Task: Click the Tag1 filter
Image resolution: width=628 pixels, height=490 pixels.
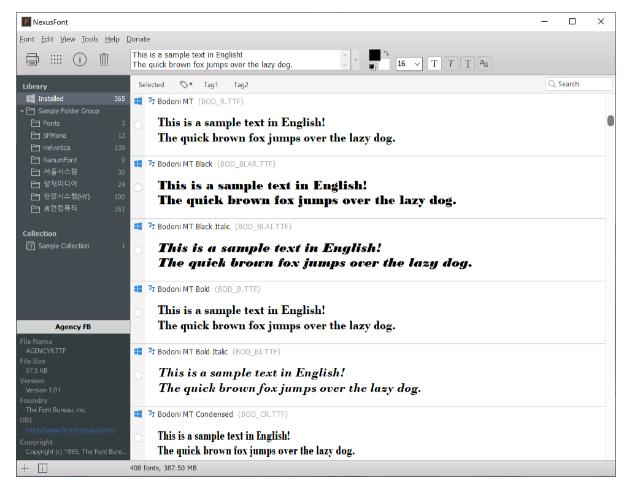Action: 211,85
